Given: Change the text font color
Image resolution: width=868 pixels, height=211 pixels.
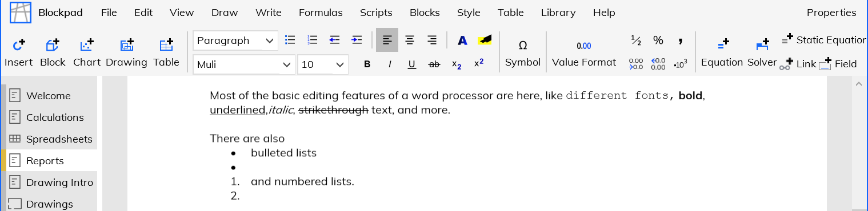Looking at the screenshot, I should [462, 40].
